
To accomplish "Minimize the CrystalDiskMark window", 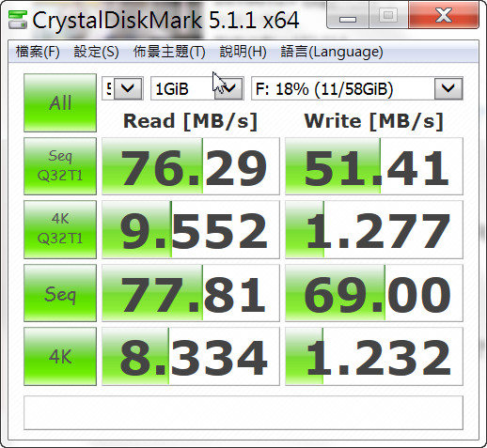I will tap(348, 16).
